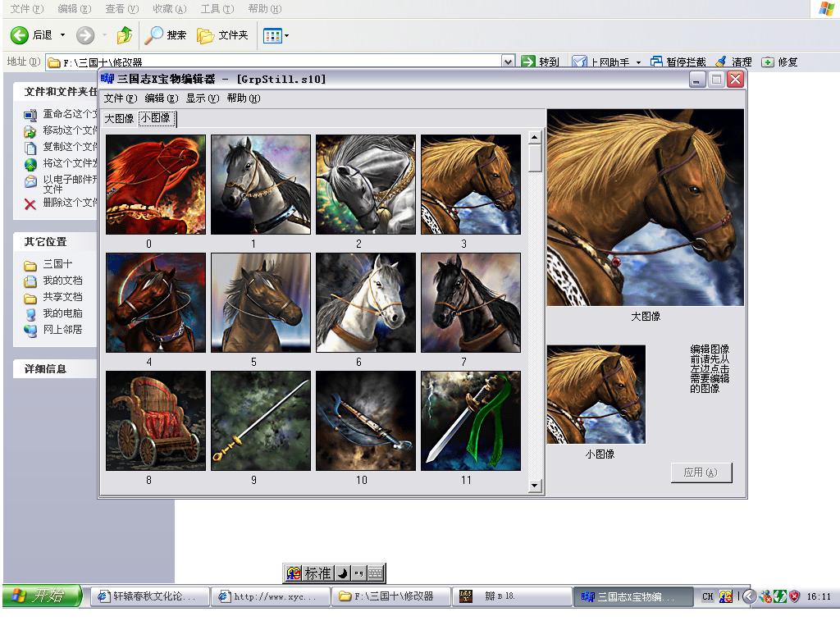
Task: Click the 清理 broom icon in toolbar
Action: tap(721, 62)
